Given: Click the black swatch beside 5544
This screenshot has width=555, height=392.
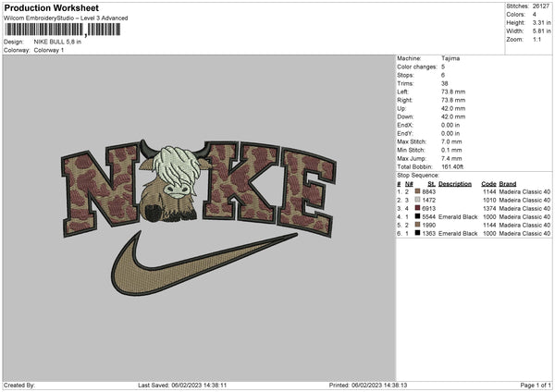Looking at the screenshot, I should tap(418, 216).
